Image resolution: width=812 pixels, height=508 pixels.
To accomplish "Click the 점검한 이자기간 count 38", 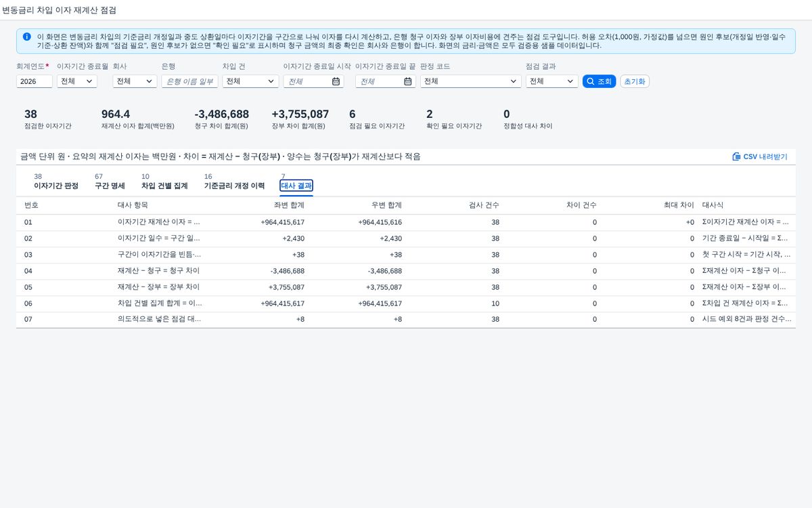I will (x=30, y=114).
